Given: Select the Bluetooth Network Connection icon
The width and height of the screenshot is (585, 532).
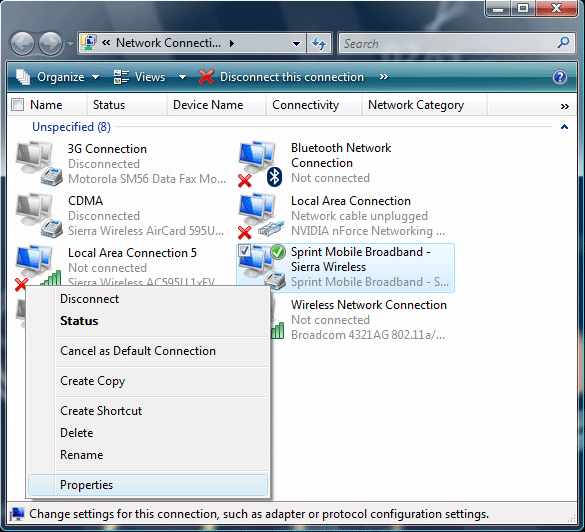Looking at the screenshot, I should 260,164.
